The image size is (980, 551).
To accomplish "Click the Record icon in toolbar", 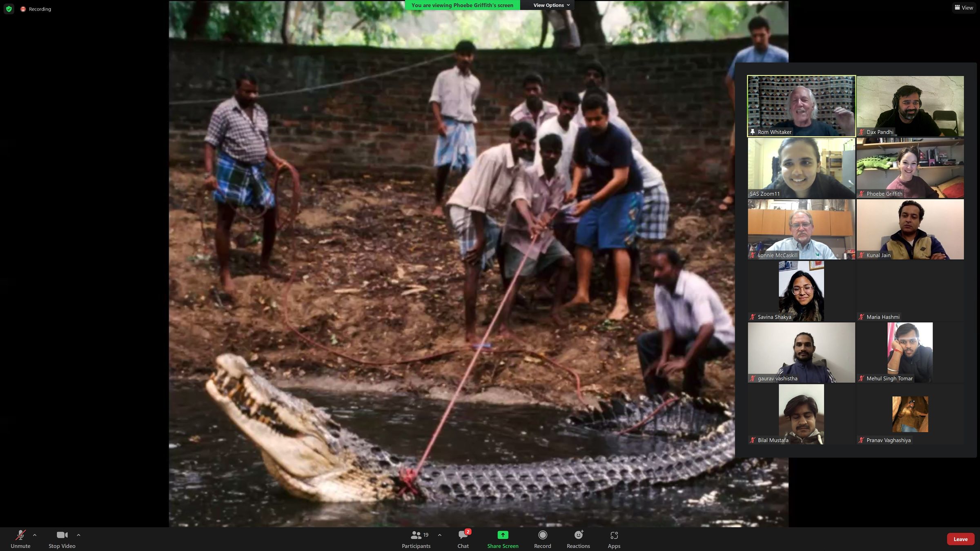I will 542,535.
